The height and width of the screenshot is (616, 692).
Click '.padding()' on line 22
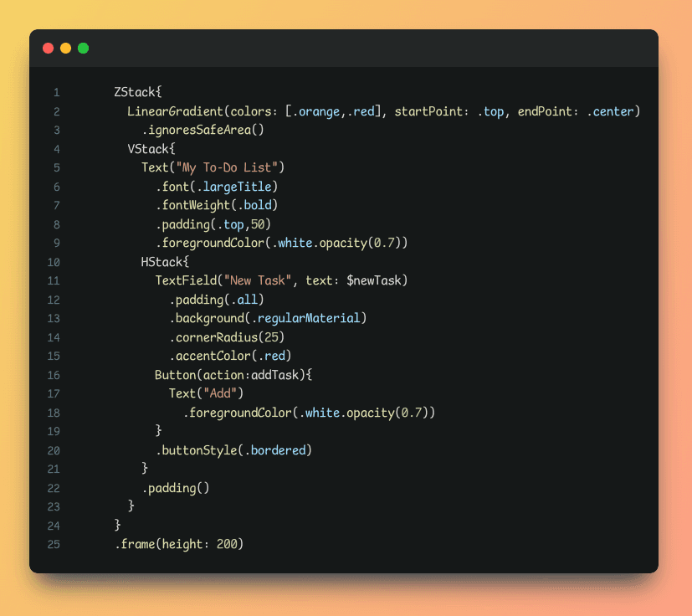click(175, 488)
